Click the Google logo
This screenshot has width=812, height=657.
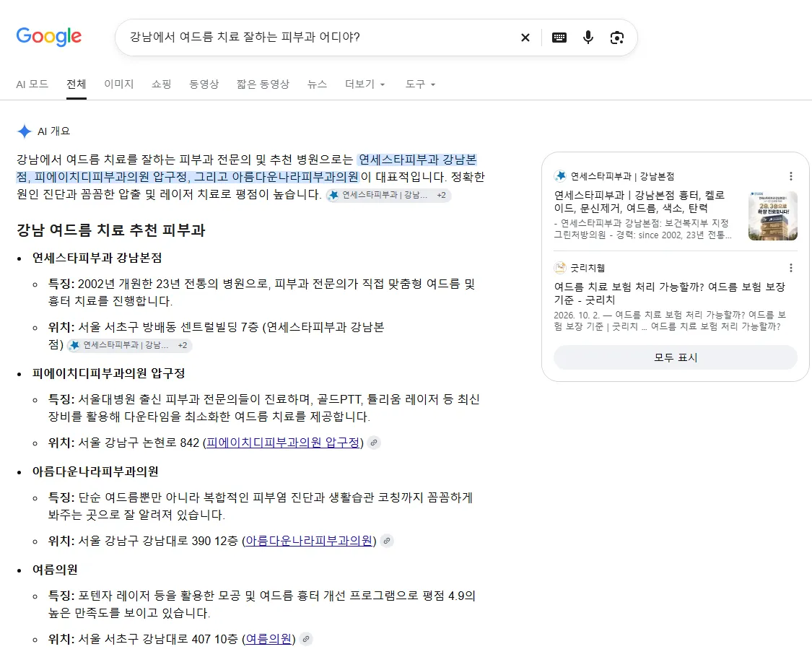tap(48, 37)
